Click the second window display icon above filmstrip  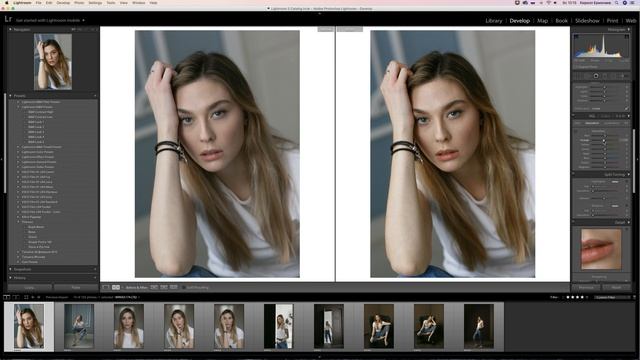click(x=16, y=297)
